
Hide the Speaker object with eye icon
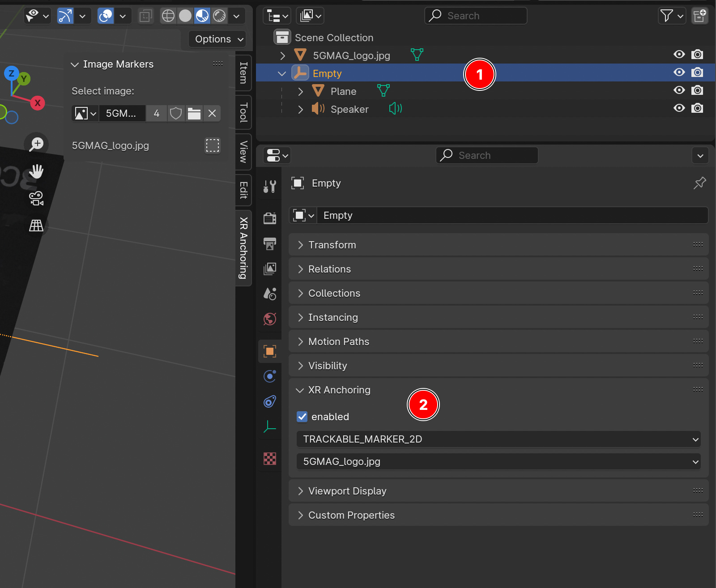tap(679, 108)
